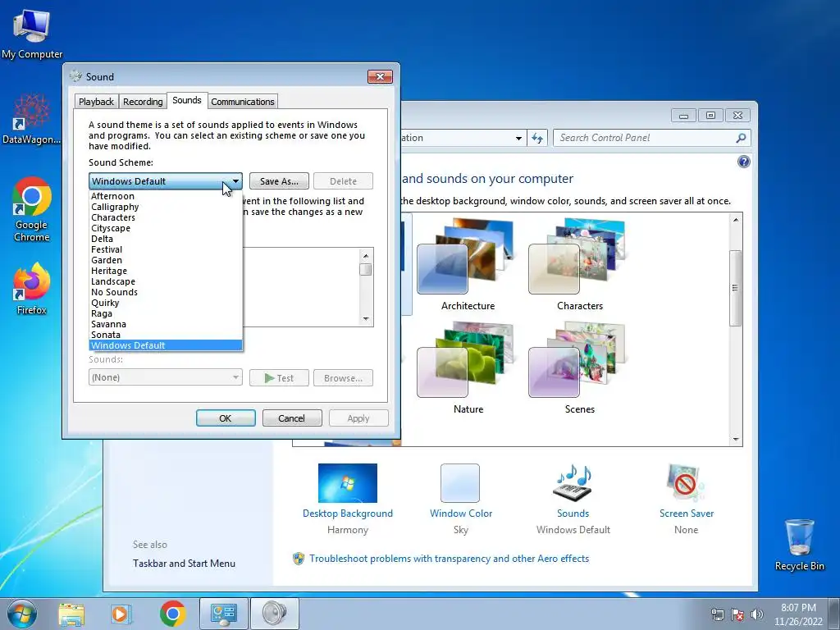Click the clock showing 8:07 PM
The height and width of the screenshot is (630, 840).
point(798,614)
